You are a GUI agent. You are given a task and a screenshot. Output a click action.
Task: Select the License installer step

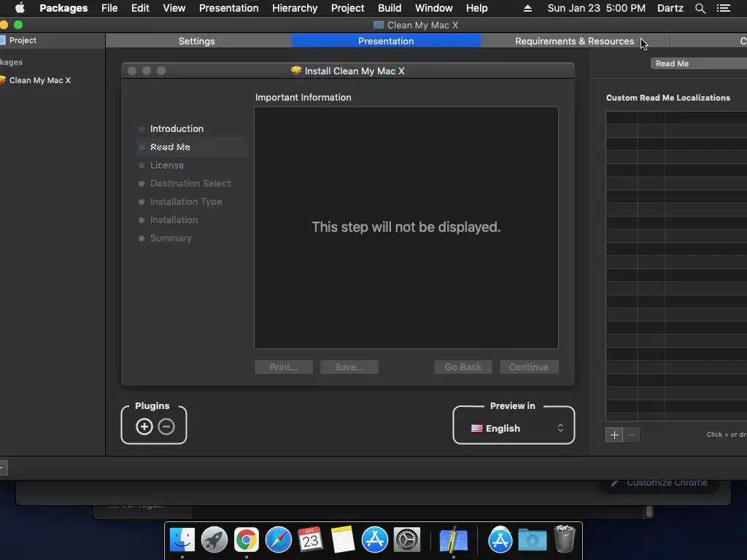coord(167,166)
